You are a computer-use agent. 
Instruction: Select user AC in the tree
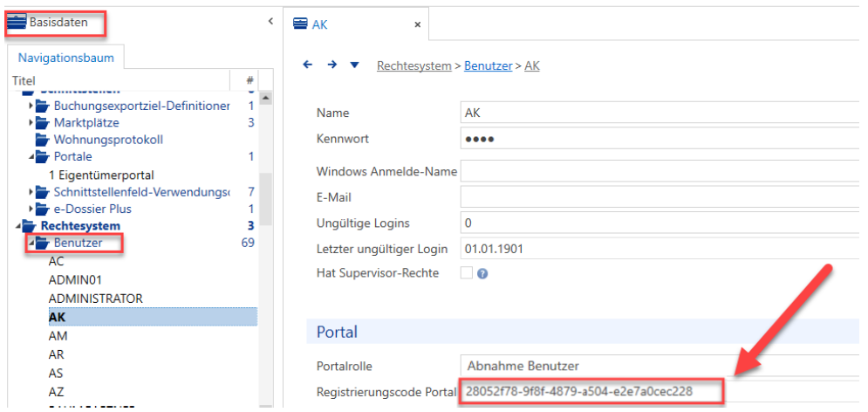pos(57,262)
